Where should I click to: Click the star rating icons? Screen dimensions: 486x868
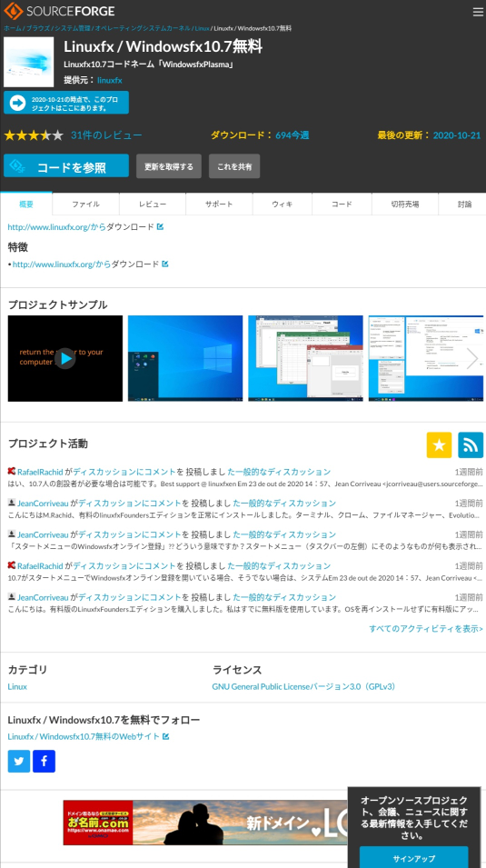tap(34, 135)
